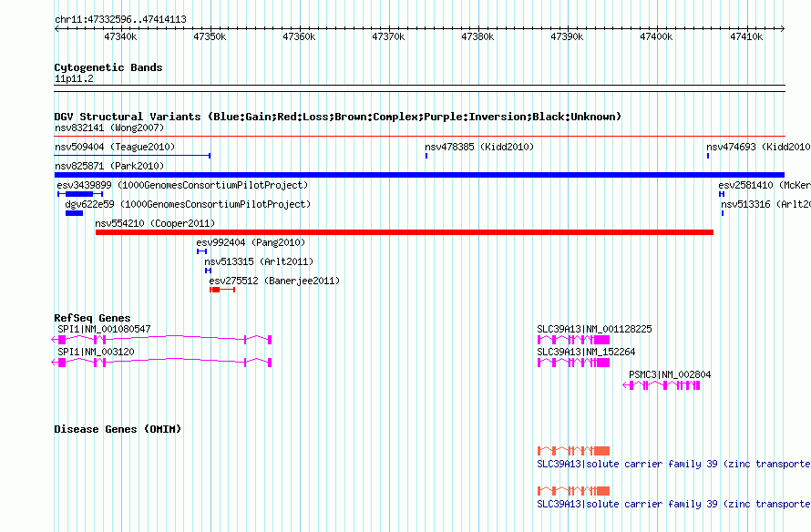
Task: Click the small blue nsv478385 marker
Action: (x=426, y=156)
